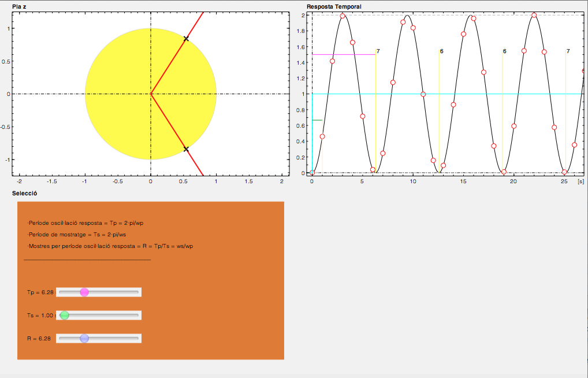Viewport: 588px width, 378px height.
Task: Click the sample circle at time zero
Action: pyautogui.click(x=312, y=173)
